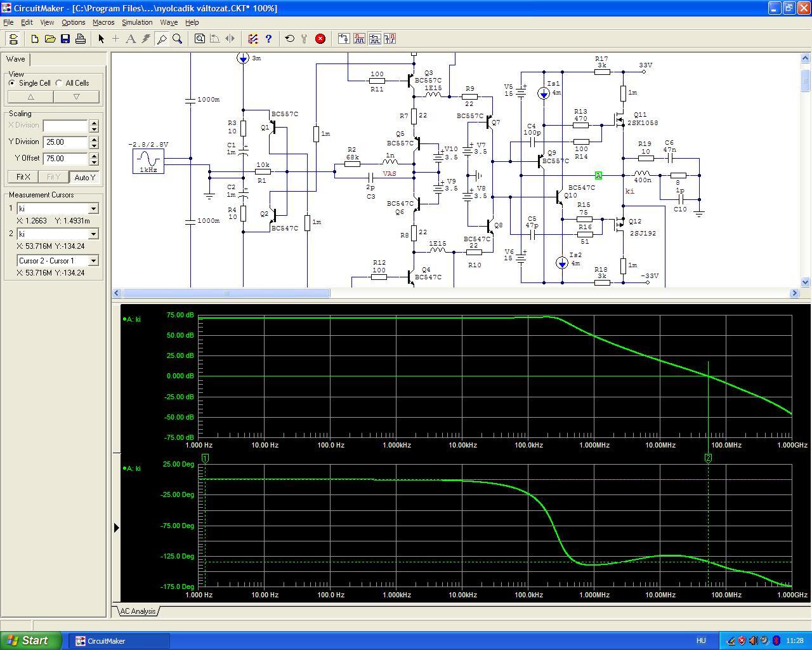The width and height of the screenshot is (812, 650).
Task: Click the save floppy disk icon
Action: click(x=65, y=39)
